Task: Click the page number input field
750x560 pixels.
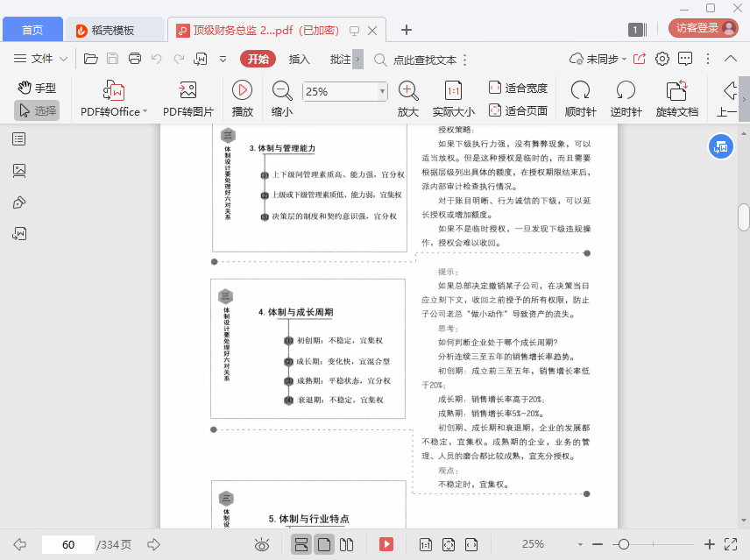Action: click(x=67, y=544)
